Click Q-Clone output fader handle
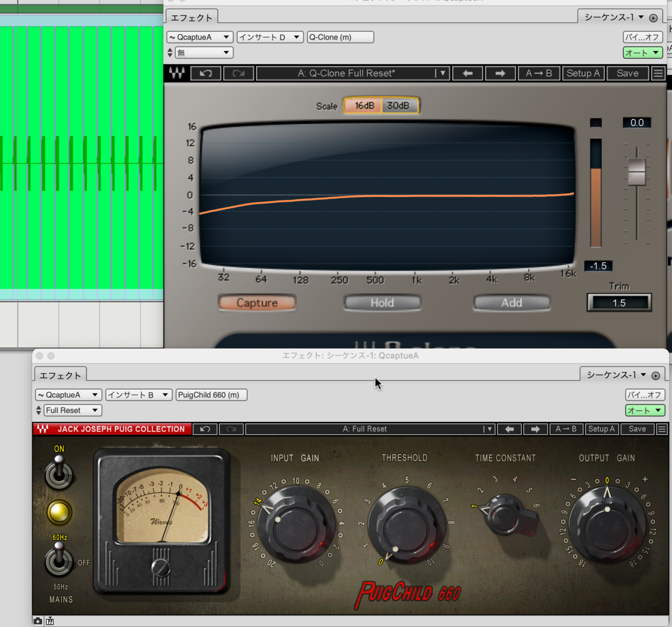Viewport: 672px width, 627px height. (637, 171)
